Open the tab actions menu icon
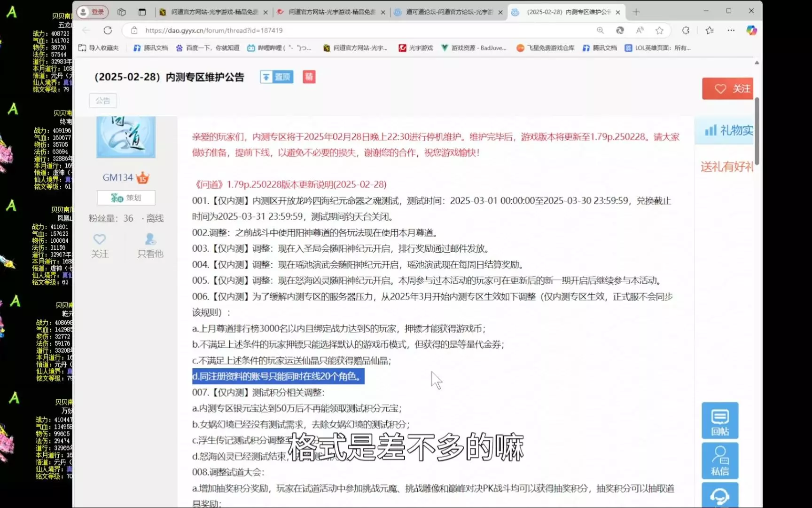 click(x=142, y=12)
